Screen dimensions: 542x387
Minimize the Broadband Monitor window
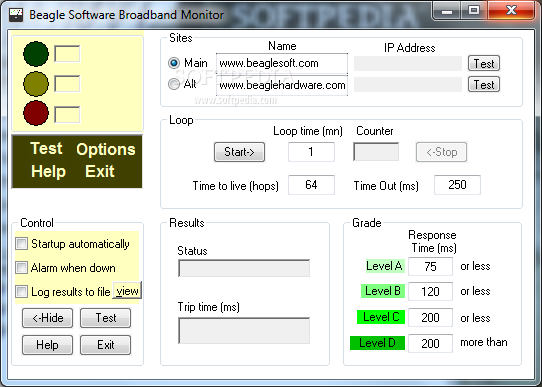coord(447,11)
